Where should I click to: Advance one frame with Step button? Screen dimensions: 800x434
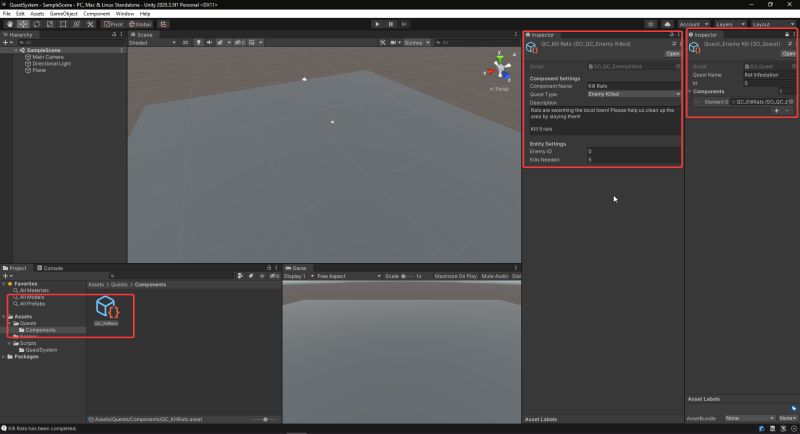point(404,24)
